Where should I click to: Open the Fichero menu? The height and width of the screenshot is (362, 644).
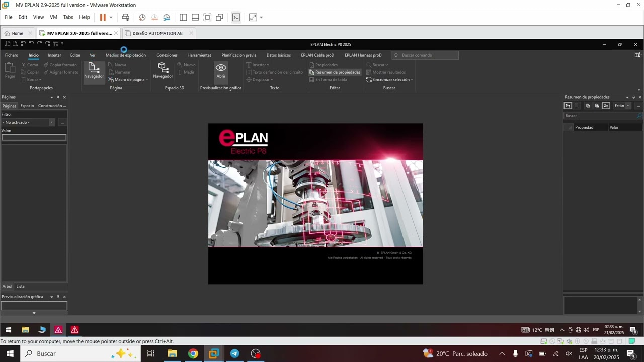pos(12,55)
